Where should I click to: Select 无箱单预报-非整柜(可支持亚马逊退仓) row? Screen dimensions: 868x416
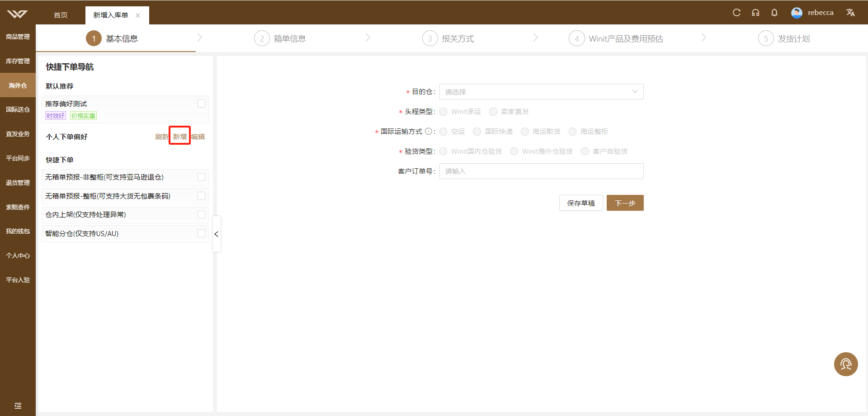click(125, 177)
